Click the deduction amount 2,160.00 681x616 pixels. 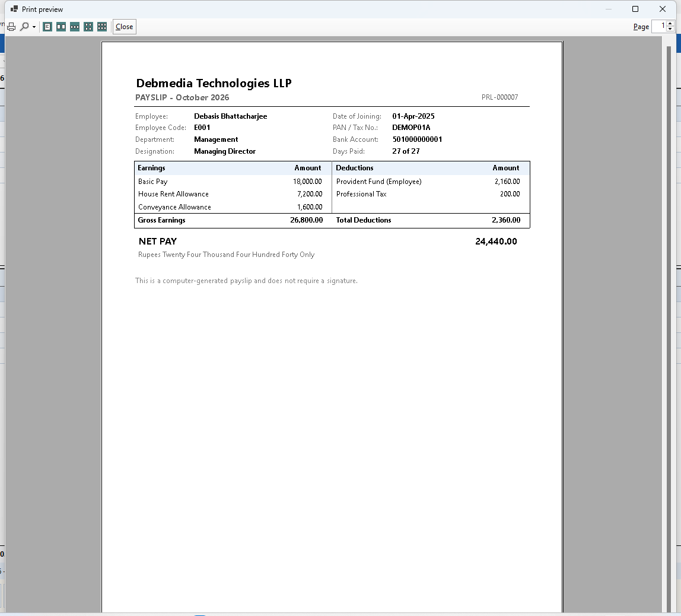507,182
